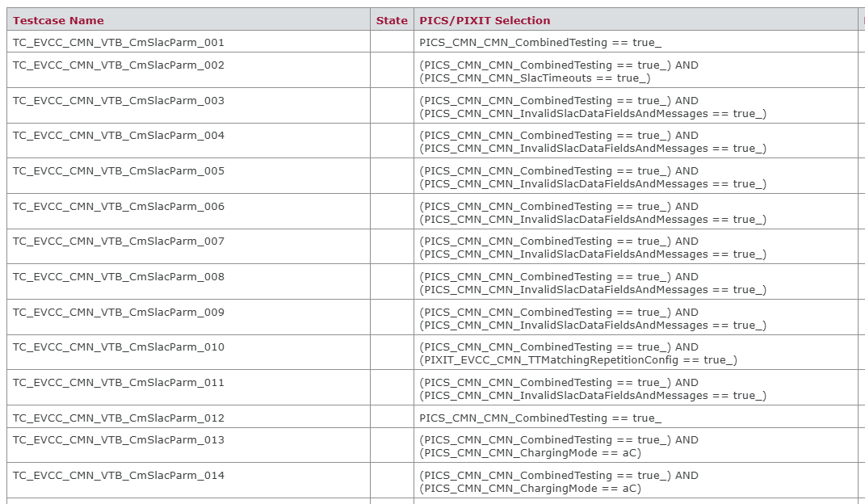
Task: Click the Testcase Name column header
Action: coord(58,20)
